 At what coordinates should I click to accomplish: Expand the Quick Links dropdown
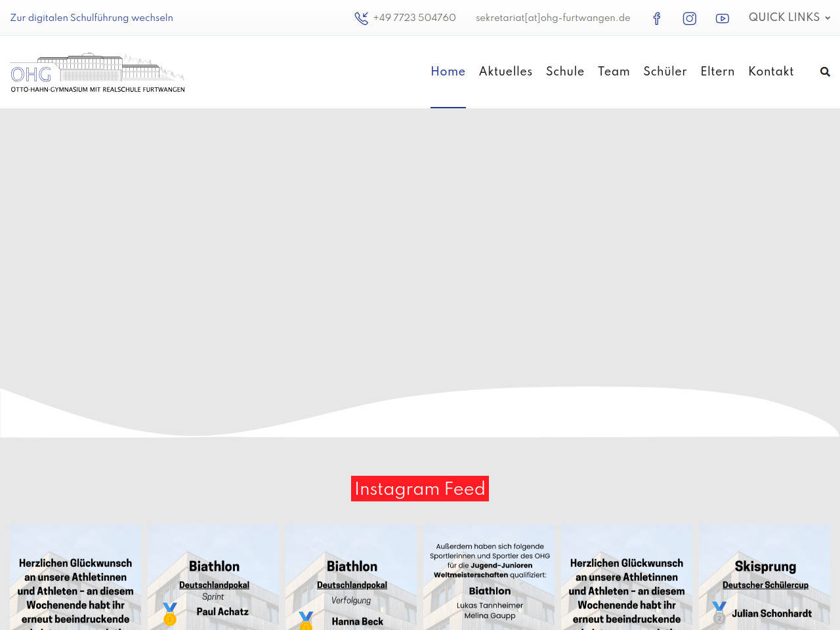pyautogui.click(x=789, y=18)
